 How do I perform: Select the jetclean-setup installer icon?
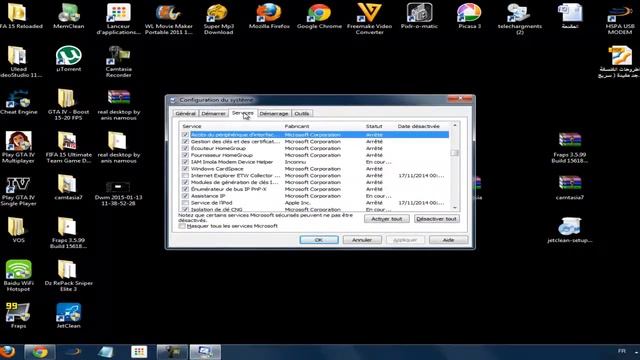point(570,230)
